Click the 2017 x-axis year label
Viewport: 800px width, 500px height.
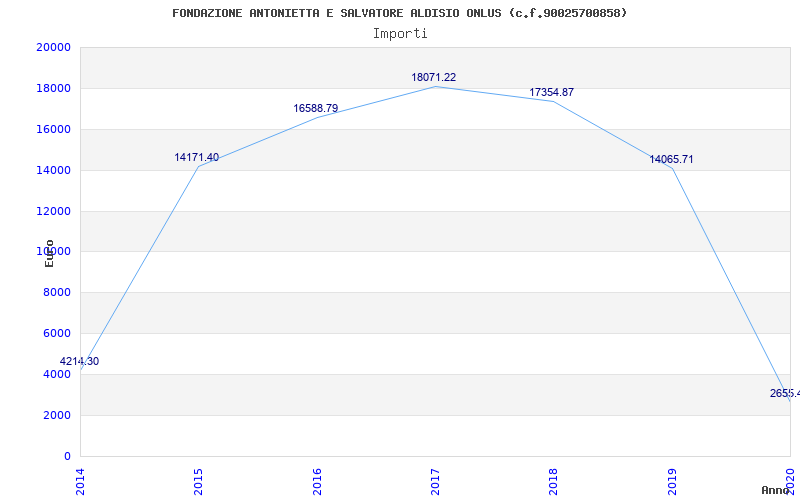pos(435,482)
